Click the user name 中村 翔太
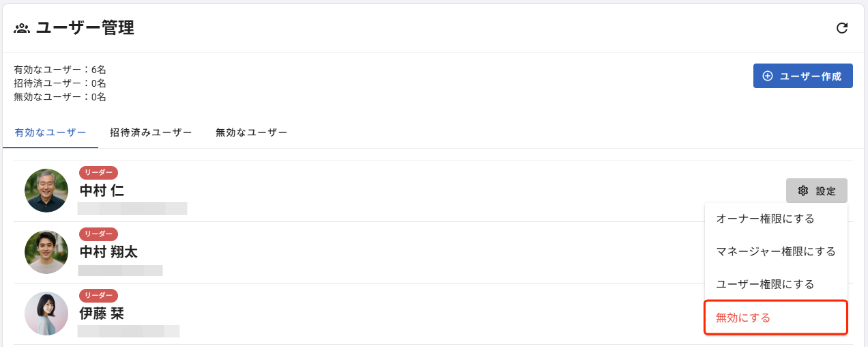Image resolution: width=868 pixels, height=347 pixels. 108,252
